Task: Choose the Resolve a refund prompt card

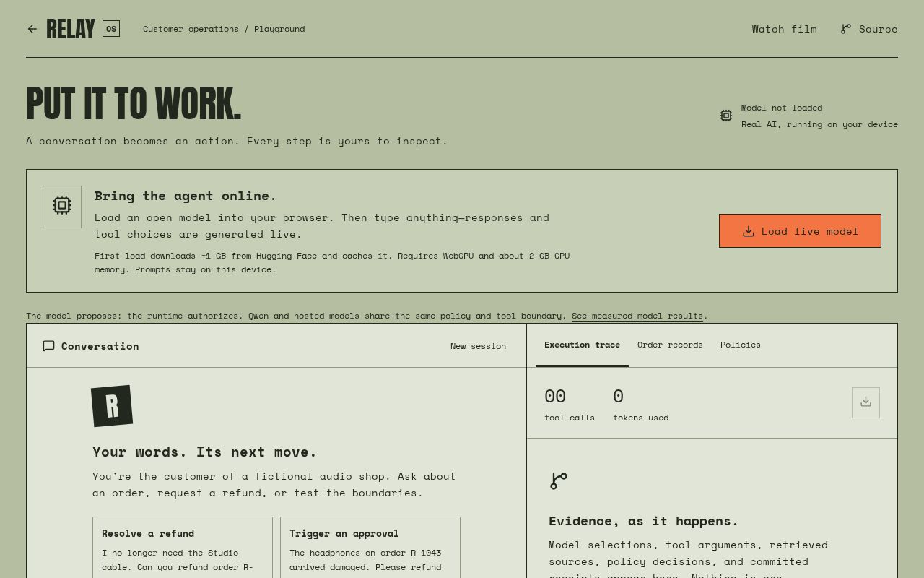Action: (183, 548)
